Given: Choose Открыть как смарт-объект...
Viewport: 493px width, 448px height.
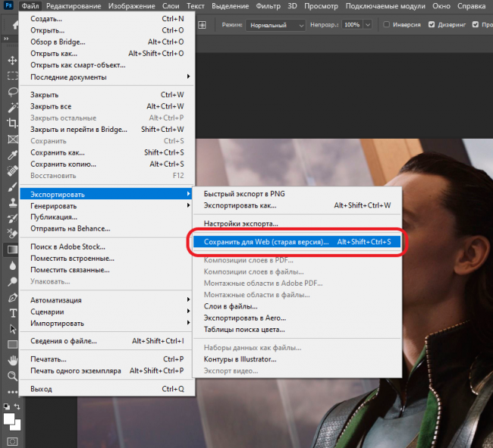Looking at the screenshot, I should click(x=107, y=65).
